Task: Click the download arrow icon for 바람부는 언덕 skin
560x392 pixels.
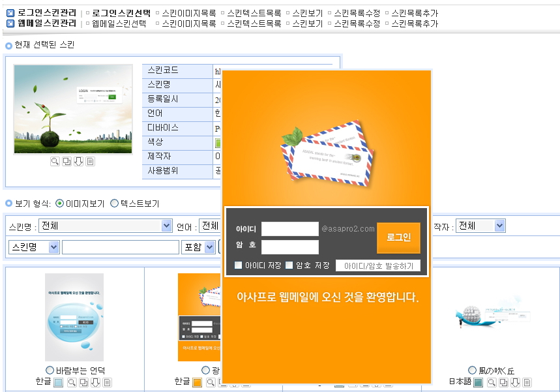Action: (96, 382)
